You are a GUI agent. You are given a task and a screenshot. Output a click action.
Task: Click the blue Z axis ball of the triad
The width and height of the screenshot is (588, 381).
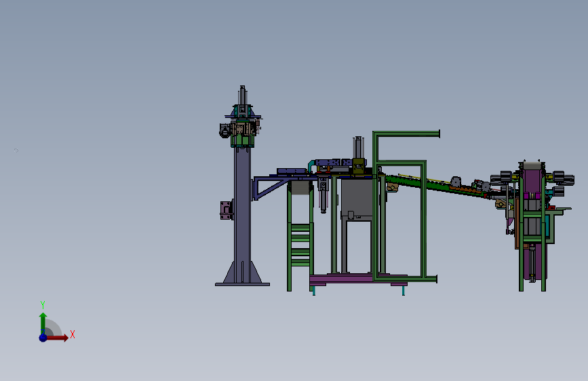43,338
